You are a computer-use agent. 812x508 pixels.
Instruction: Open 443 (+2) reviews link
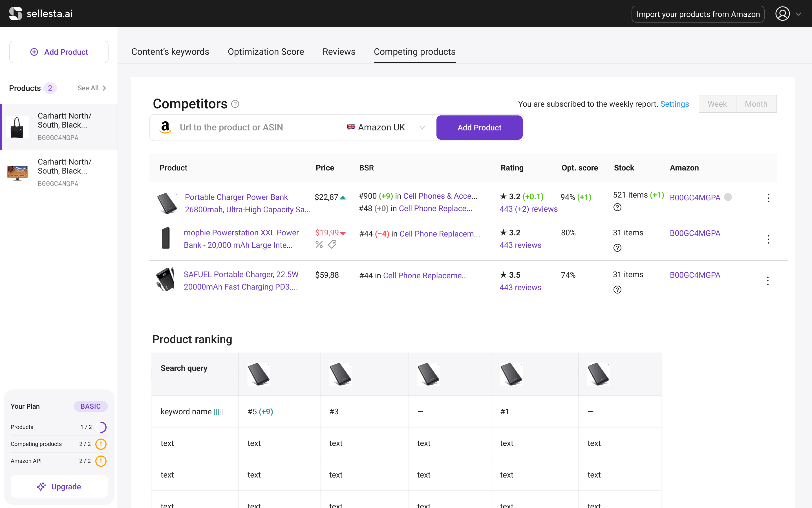[528, 209]
